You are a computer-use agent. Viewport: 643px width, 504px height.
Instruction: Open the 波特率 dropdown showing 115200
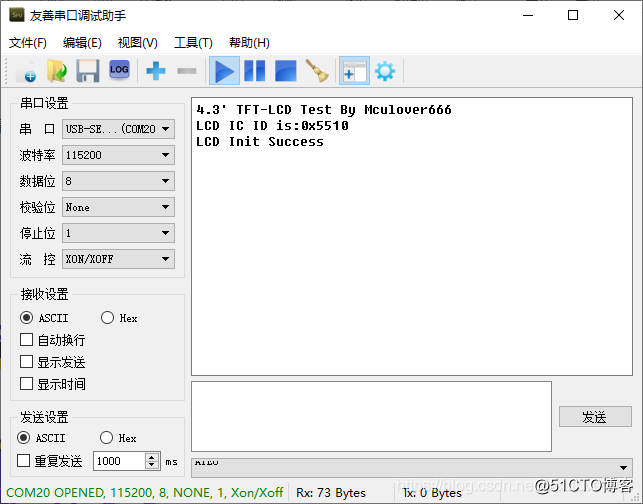click(119, 155)
